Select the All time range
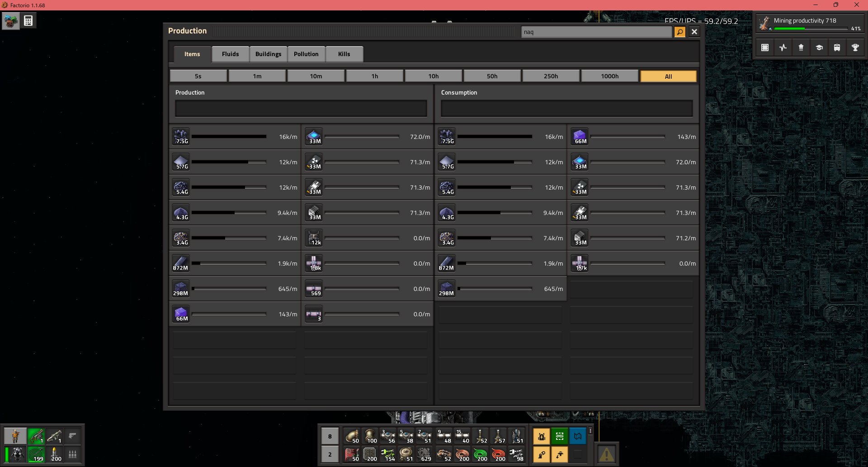 669,76
